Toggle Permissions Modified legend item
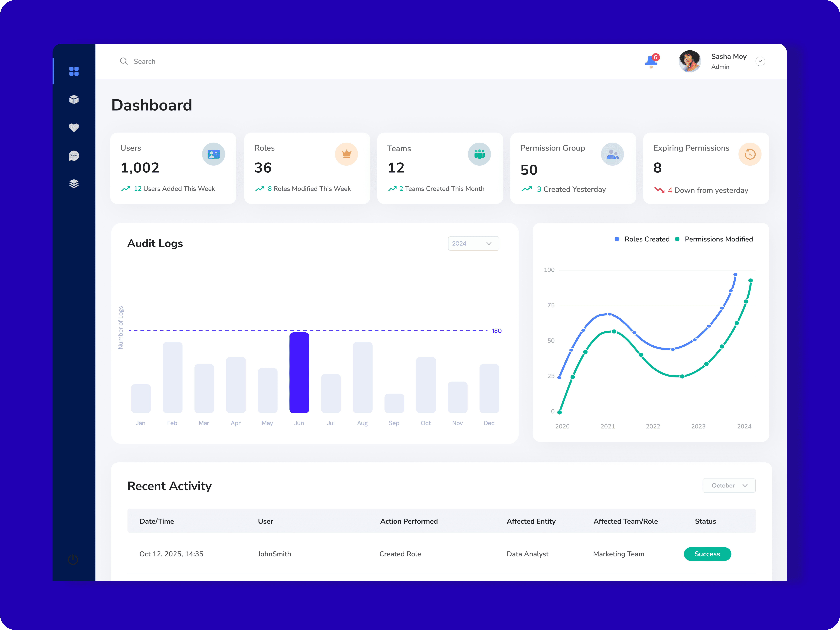This screenshot has width=840, height=630. (714, 239)
